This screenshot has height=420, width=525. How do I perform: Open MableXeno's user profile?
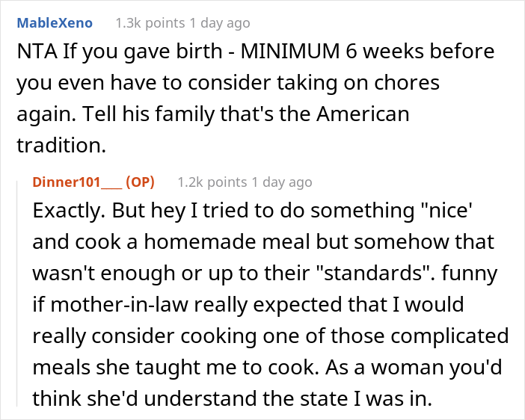click(55, 23)
